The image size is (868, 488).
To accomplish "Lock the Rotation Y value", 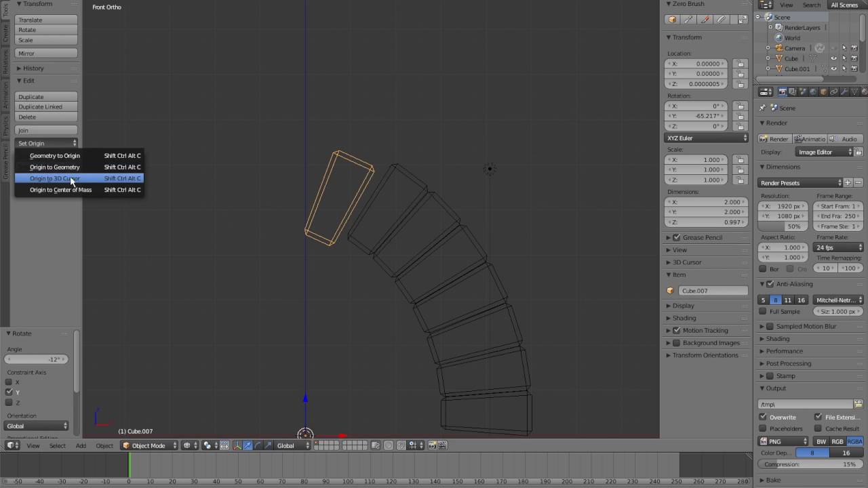I will pos(741,116).
